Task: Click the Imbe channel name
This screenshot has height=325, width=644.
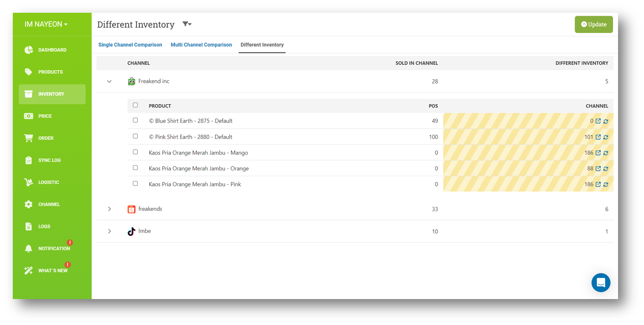Action: (x=145, y=231)
